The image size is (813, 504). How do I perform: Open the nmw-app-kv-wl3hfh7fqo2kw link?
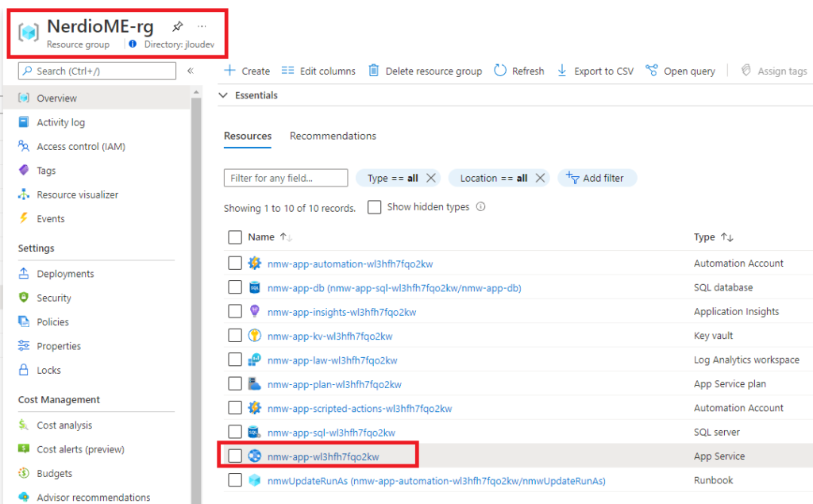[329, 336]
